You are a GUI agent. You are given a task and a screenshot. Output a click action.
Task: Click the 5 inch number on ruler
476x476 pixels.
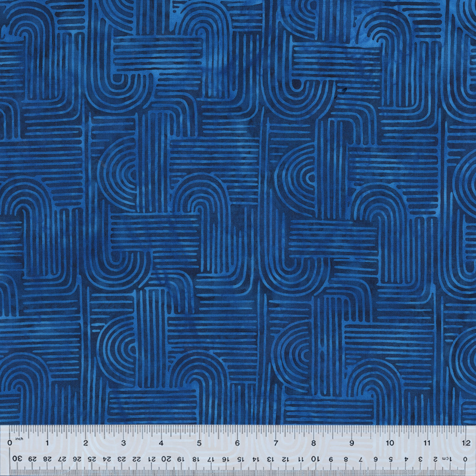(x=199, y=443)
